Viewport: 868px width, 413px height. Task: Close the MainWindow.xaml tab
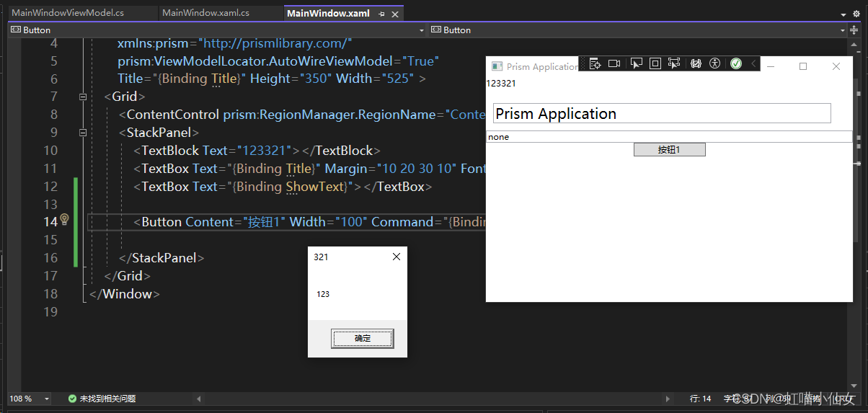(395, 14)
